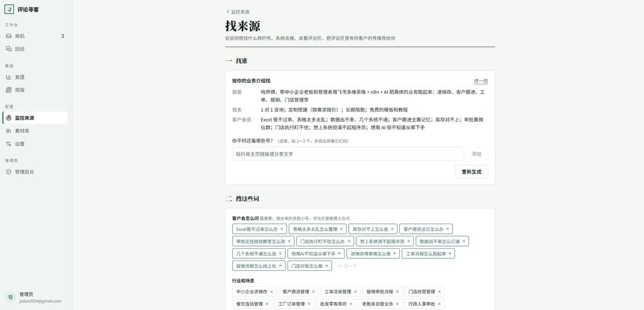Go back via the 监控来源 breadcrumb link
The image size is (644, 310).
click(x=237, y=12)
